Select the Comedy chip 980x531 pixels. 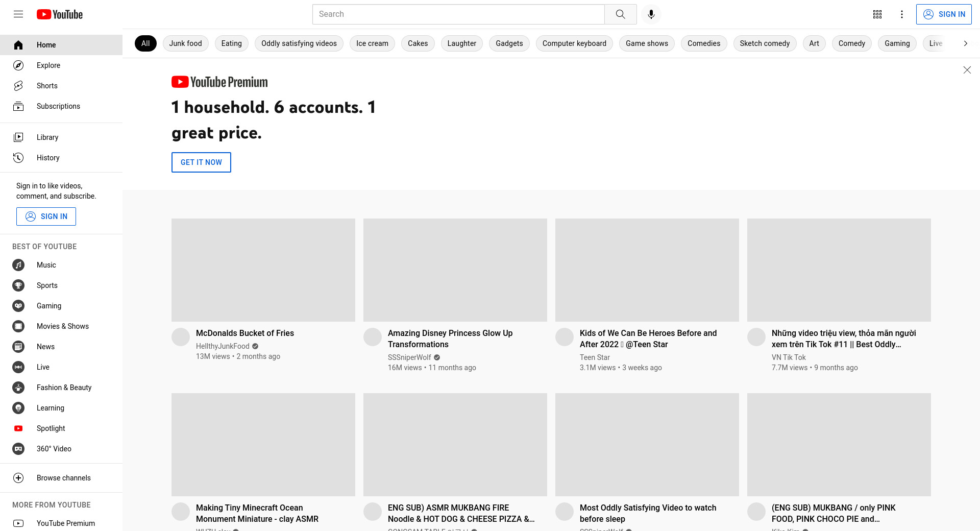point(852,43)
